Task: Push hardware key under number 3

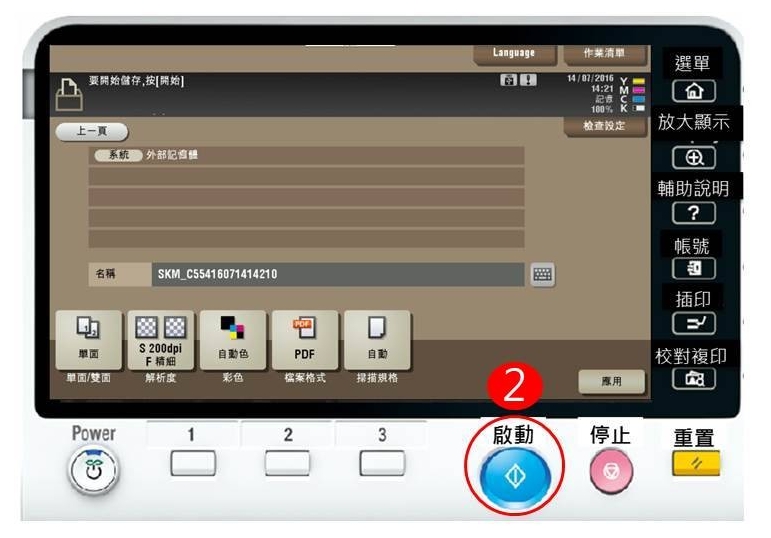Action: pos(383,463)
